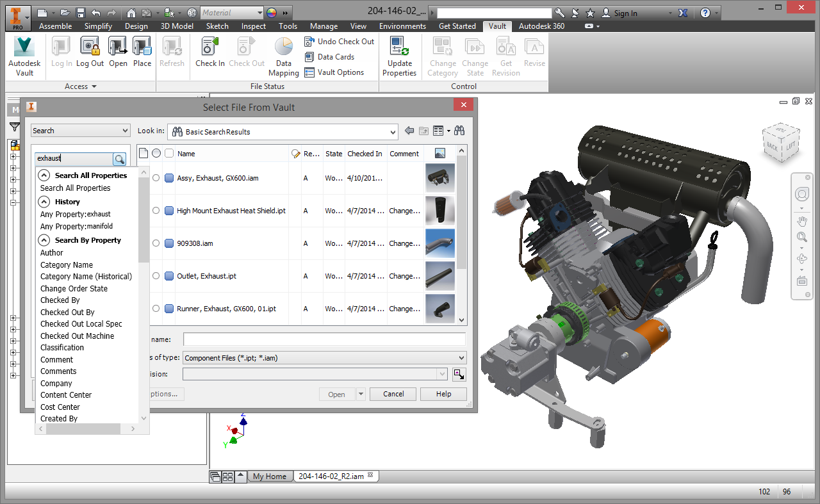820x504 pixels.
Task: Click the Save icon in the quick access toolbar
Action: point(81,13)
